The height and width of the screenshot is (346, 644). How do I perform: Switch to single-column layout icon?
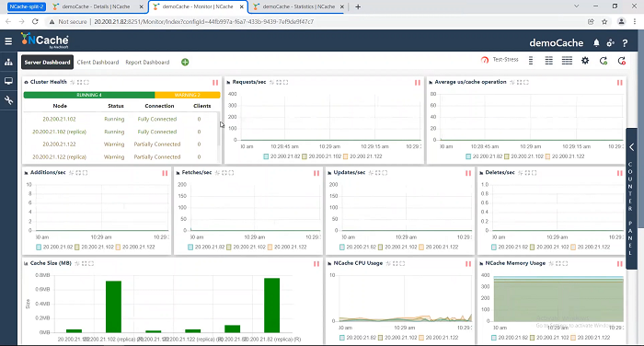(x=531, y=61)
